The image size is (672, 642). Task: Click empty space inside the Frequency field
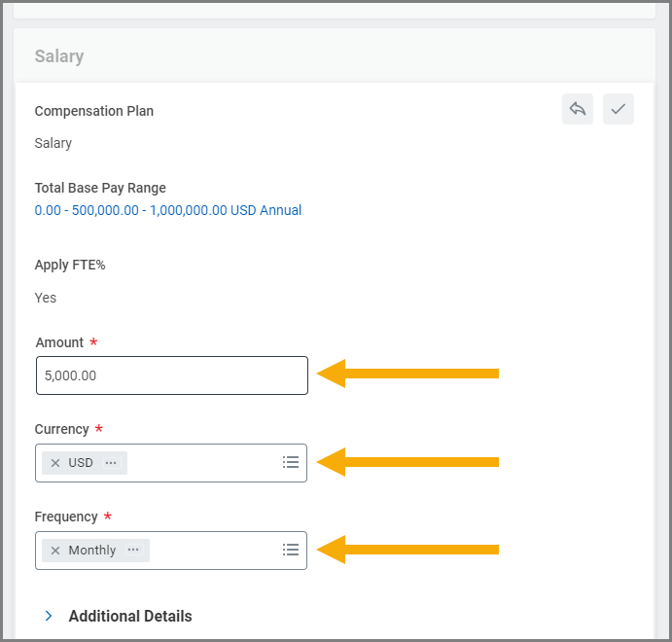tap(214, 551)
